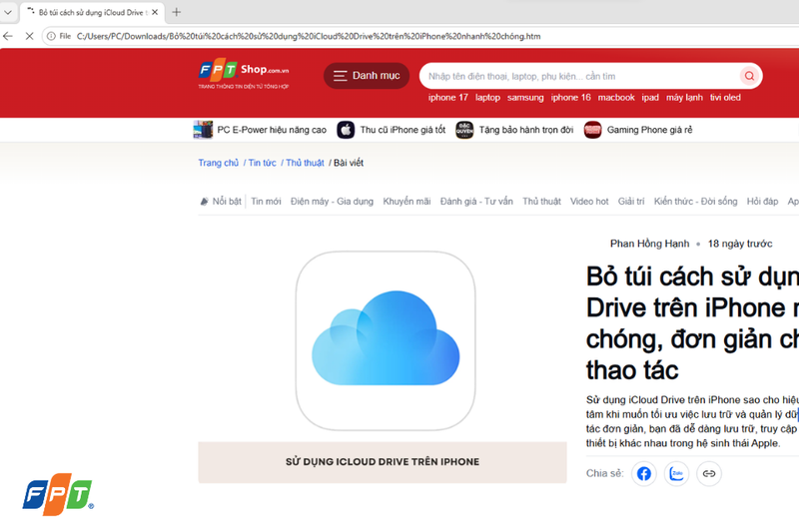Screen dimensions: 799x532
Task: Select the Kiến thức - Đời sống tab
Action: 695,202
